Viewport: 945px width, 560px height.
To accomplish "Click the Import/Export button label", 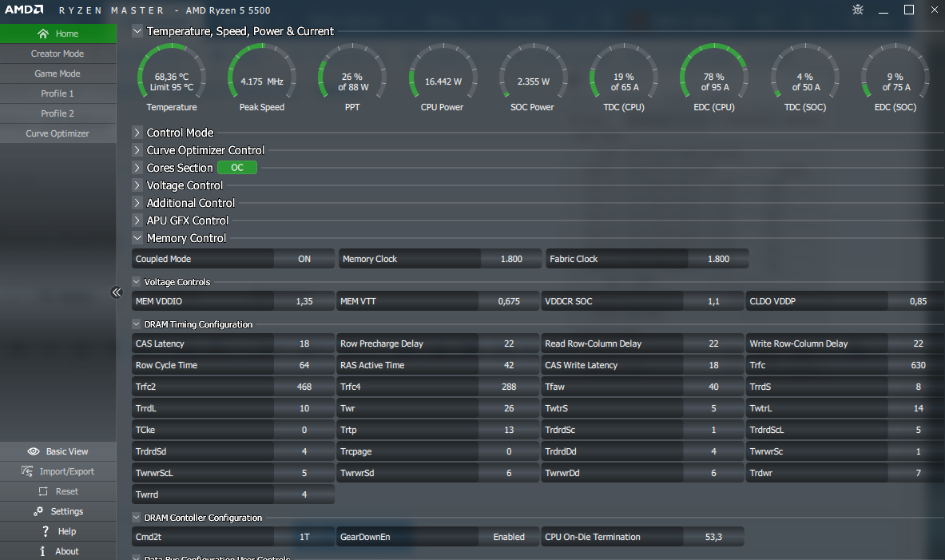I will [67, 471].
